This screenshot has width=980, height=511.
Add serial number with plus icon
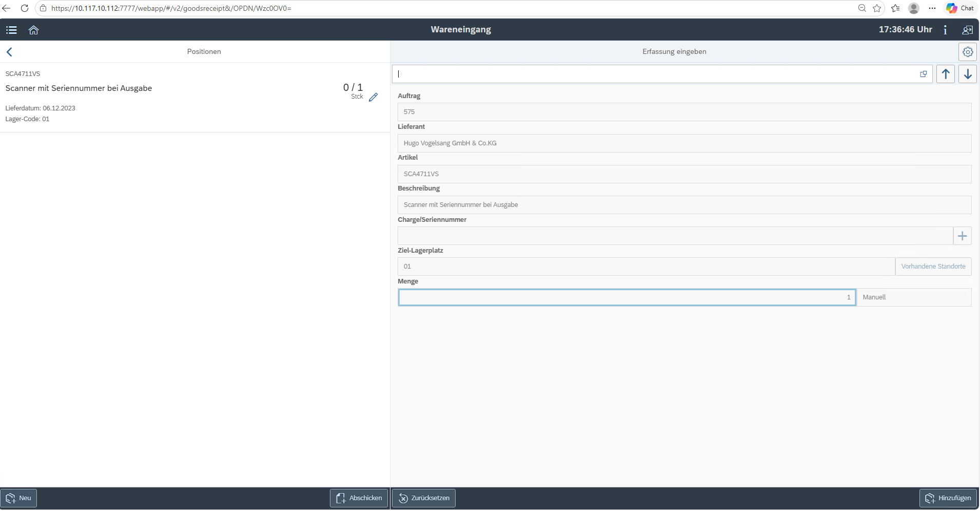(x=963, y=236)
